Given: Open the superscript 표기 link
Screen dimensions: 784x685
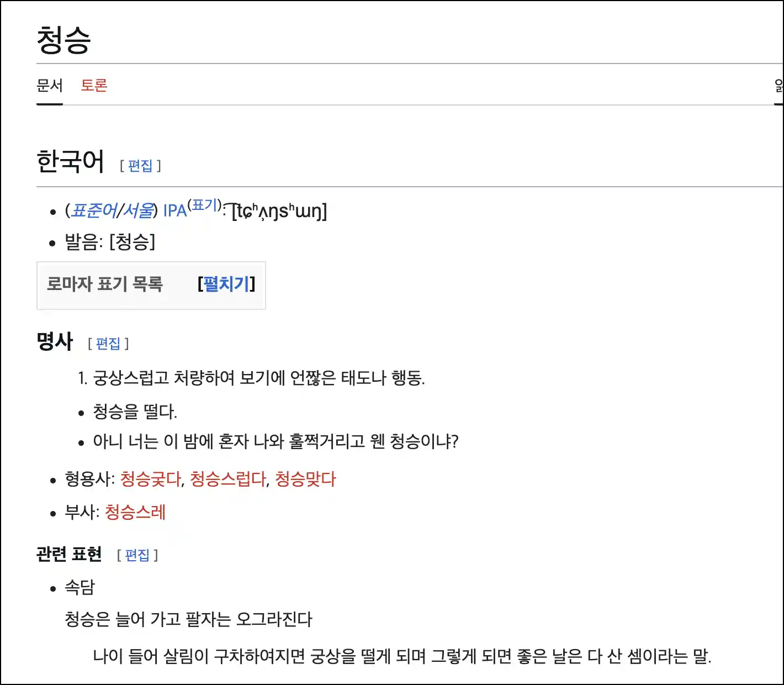Looking at the screenshot, I should point(205,204).
